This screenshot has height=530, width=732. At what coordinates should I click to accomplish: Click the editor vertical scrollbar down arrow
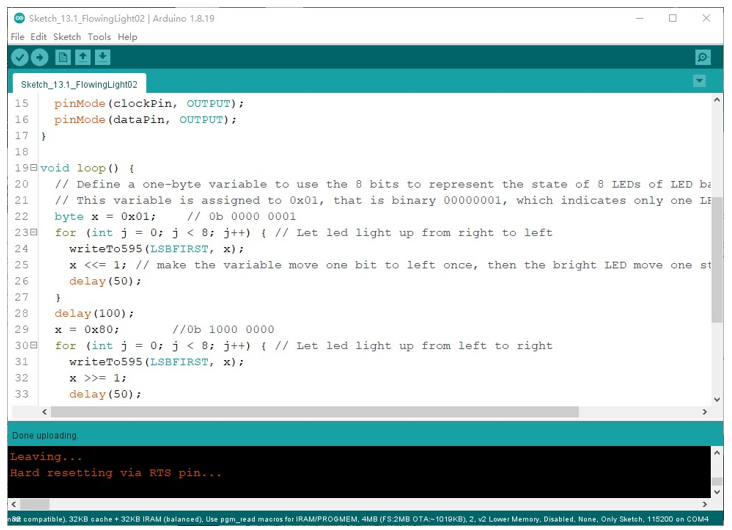point(717,400)
